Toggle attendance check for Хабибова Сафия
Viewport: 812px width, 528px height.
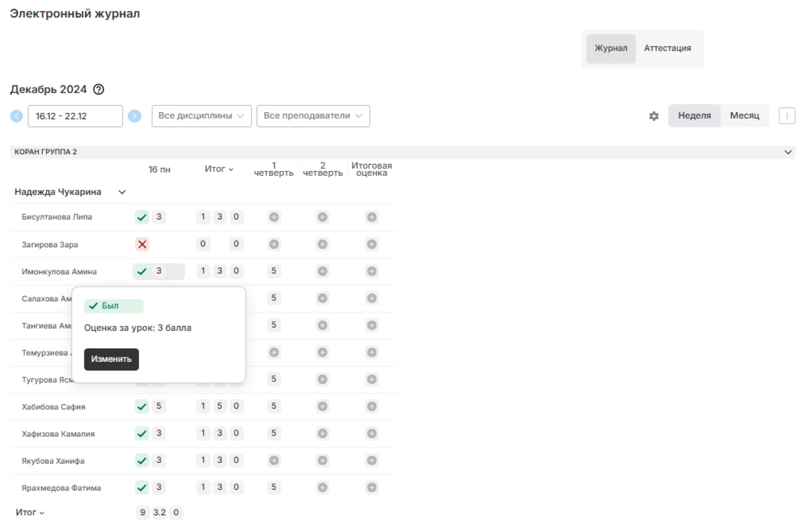[142, 406]
